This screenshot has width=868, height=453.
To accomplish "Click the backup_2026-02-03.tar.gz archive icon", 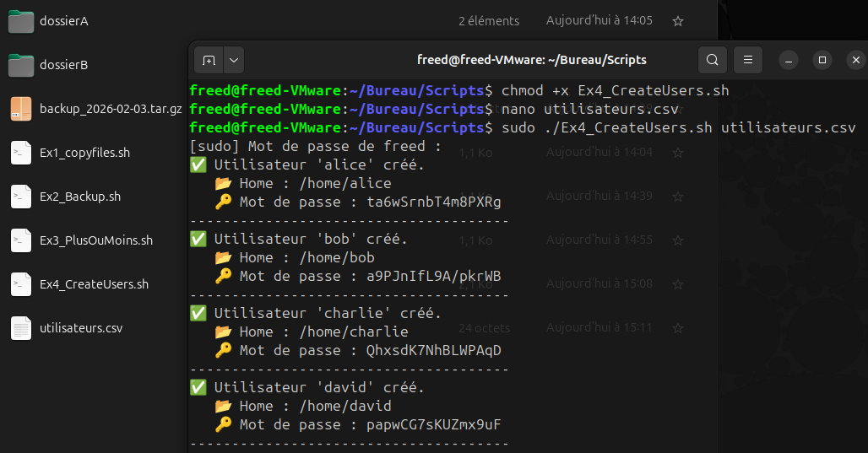I will tap(21, 109).
